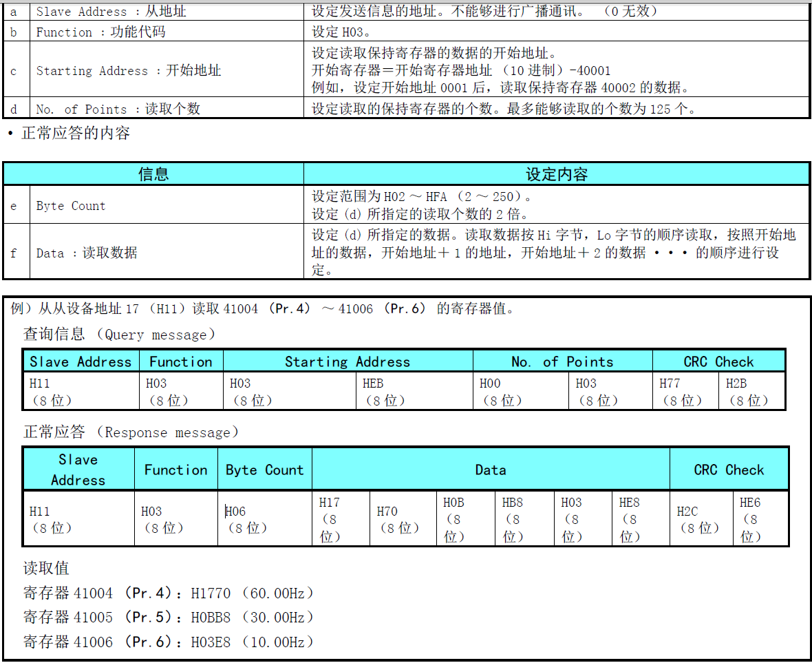Click the '设定内容' table header
The height and width of the screenshot is (663, 812).
[x=557, y=174]
